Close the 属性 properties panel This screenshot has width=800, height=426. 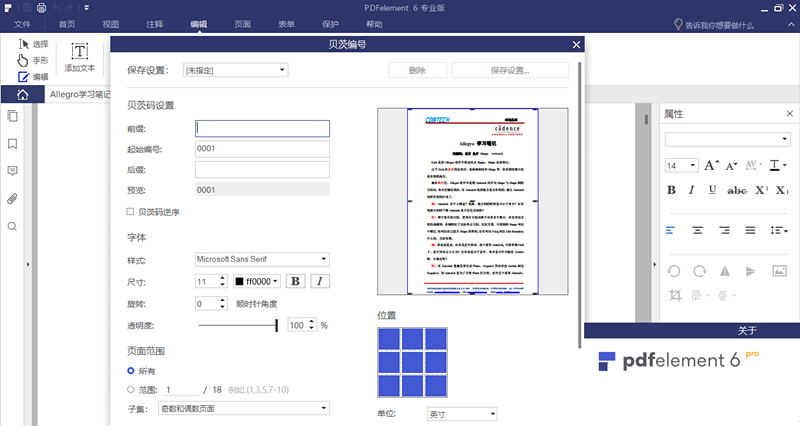click(x=790, y=114)
